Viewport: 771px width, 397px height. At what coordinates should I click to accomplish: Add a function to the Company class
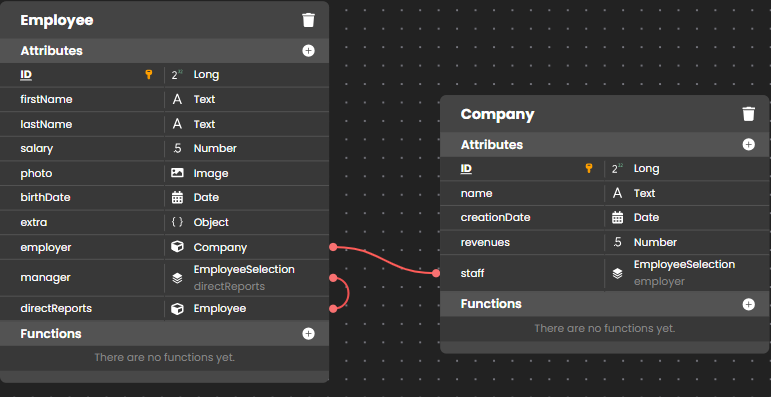tap(748, 304)
